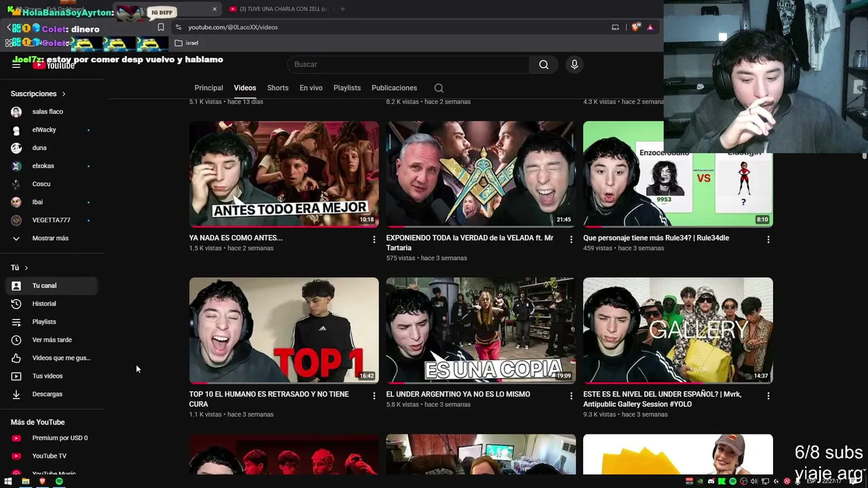Open EL UNDER ARGENTINO YA NO ES LO MISMO title
Screen dimensions: 868x488
tap(458, 394)
